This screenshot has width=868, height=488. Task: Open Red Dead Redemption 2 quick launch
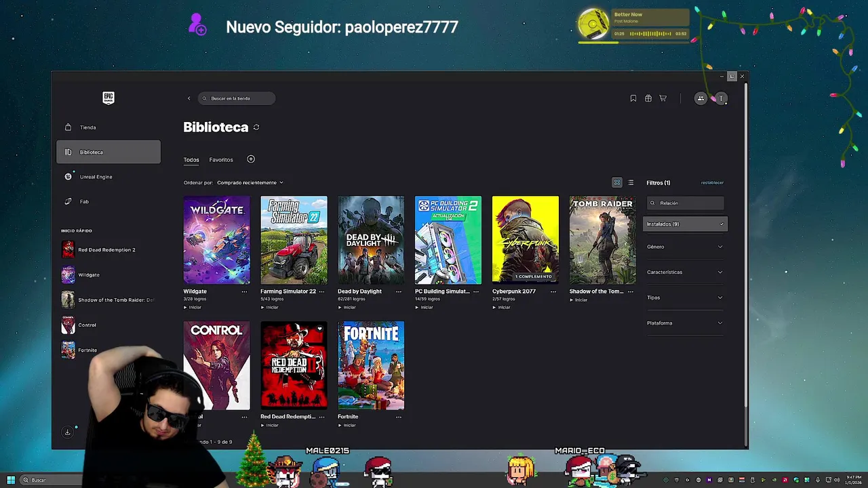108,249
